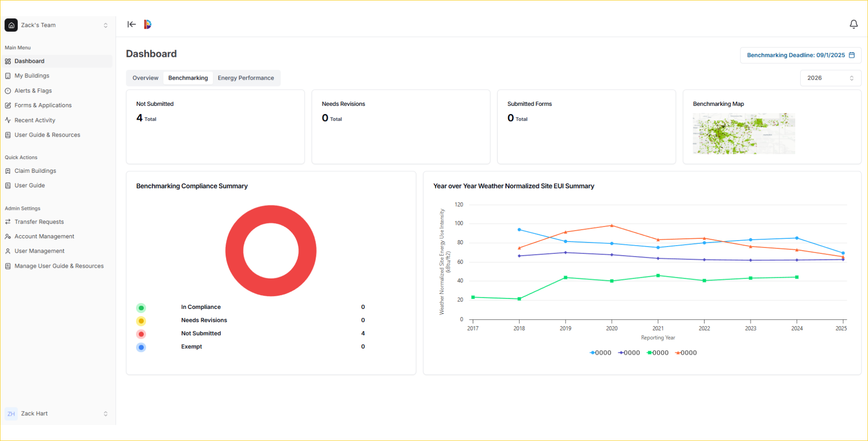Click the yellow Needs Revisions legend dot
This screenshot has width=868, height=441.
coord(141,321)
